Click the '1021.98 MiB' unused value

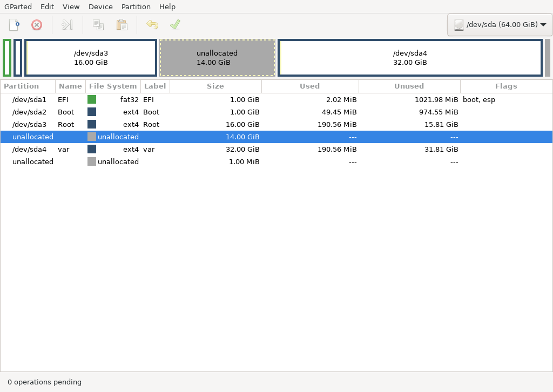[436, 100]
